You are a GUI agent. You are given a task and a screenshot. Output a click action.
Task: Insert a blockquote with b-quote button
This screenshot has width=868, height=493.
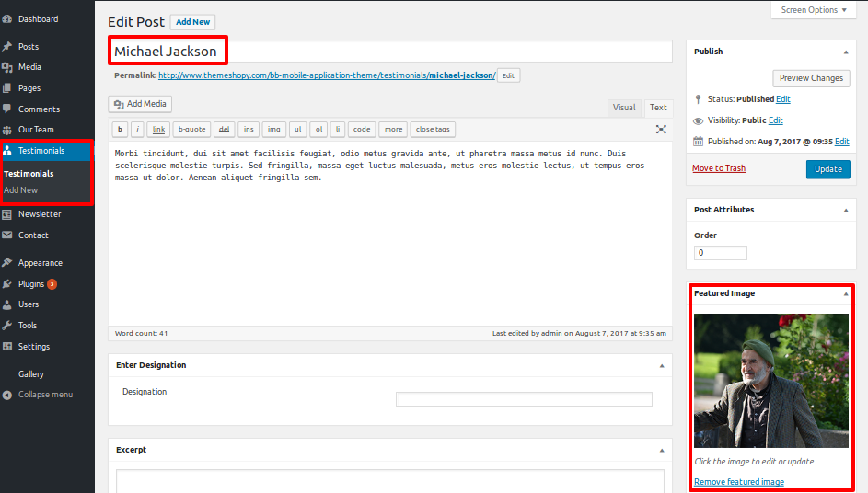point(191,130)
